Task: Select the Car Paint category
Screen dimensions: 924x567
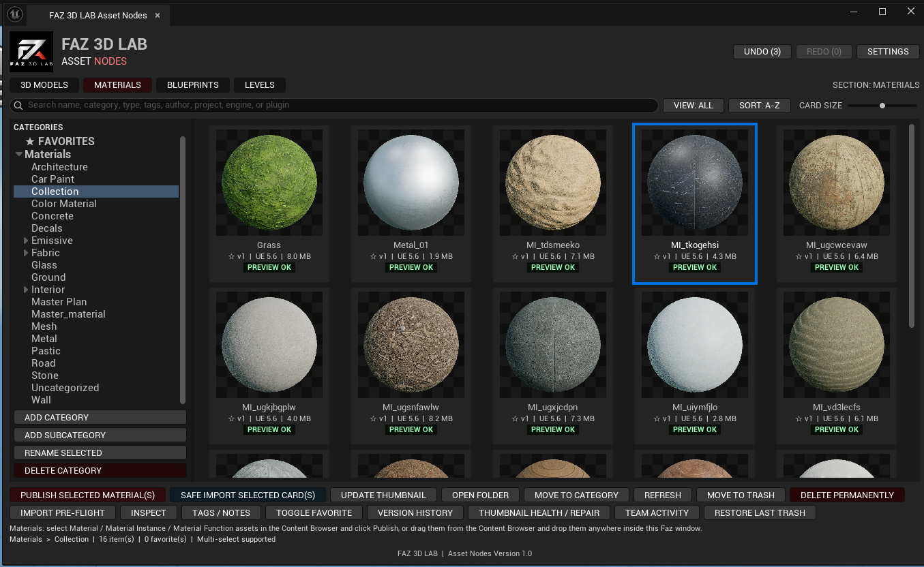Action: [53, 179]
